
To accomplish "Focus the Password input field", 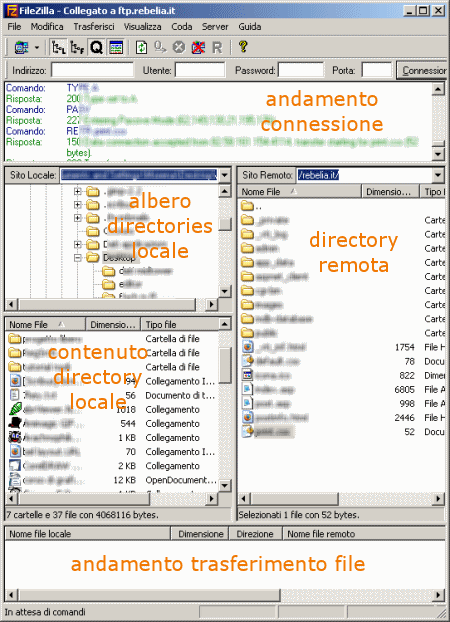I will click(301, 70).
